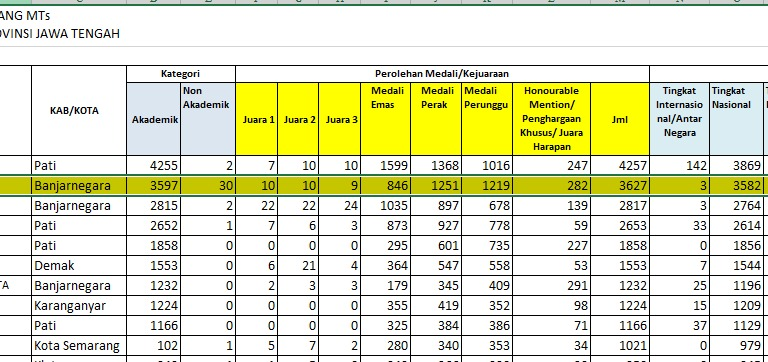Click the Akademik value 102
This screenshot has width=768, height=362.
click(x=154, y=346)
